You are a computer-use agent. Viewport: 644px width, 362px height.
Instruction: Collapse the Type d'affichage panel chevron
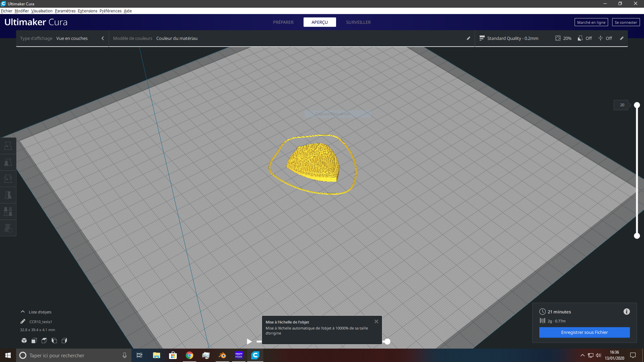(x=103, y=38)
